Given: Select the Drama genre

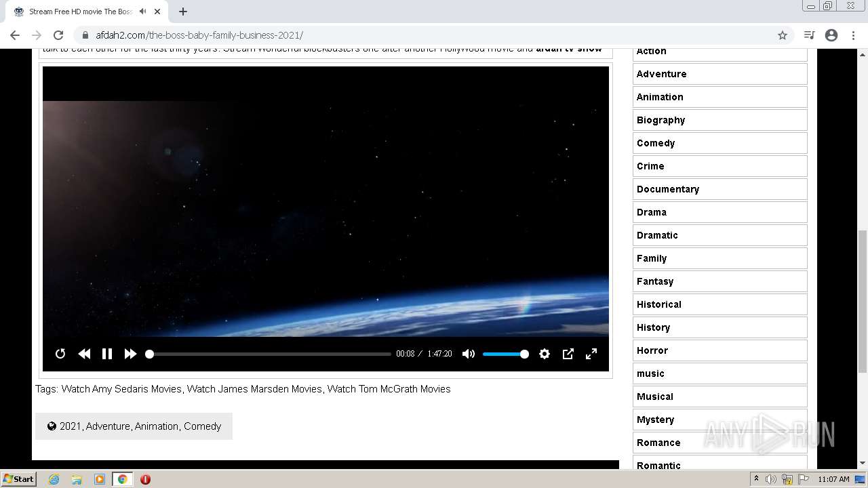Looking at the screenshot, I should coord(720,212).
